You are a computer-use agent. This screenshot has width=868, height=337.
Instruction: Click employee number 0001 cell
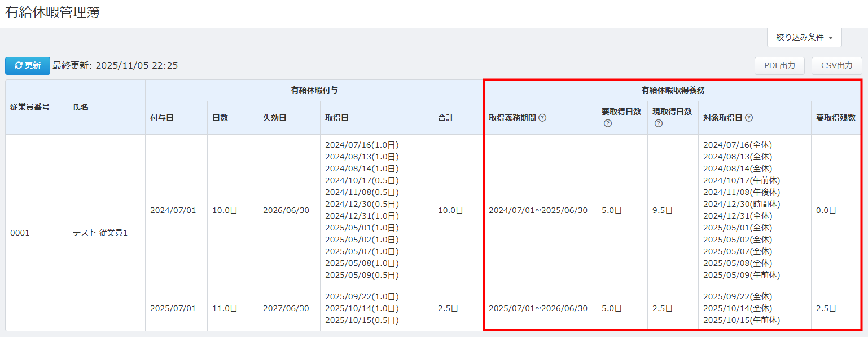[20, 233]
